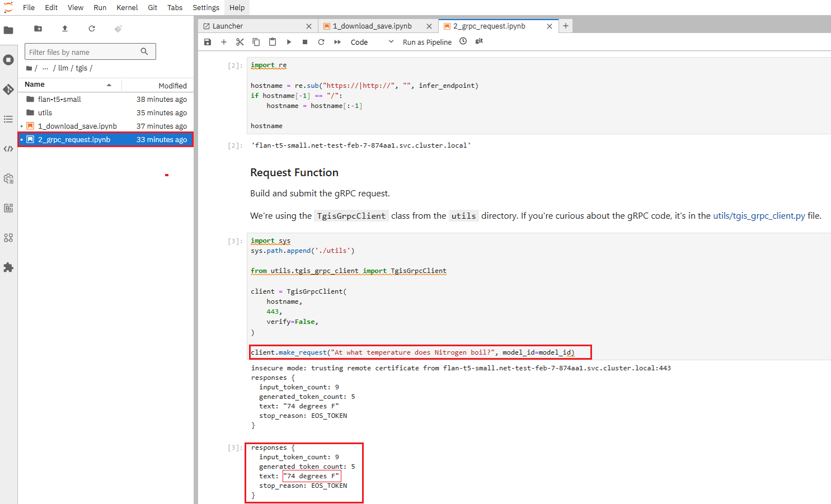Viewport: 831px width, 504px height.
Task: Expand the collapsed breadcrumb ellipsis path
Action: [x=45, y=68]
